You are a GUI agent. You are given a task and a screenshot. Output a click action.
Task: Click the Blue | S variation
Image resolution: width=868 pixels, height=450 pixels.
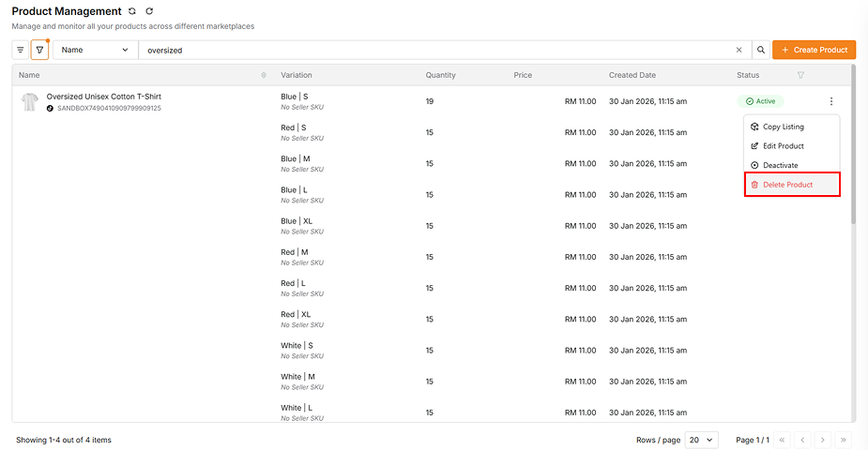[x=295, y=97]
